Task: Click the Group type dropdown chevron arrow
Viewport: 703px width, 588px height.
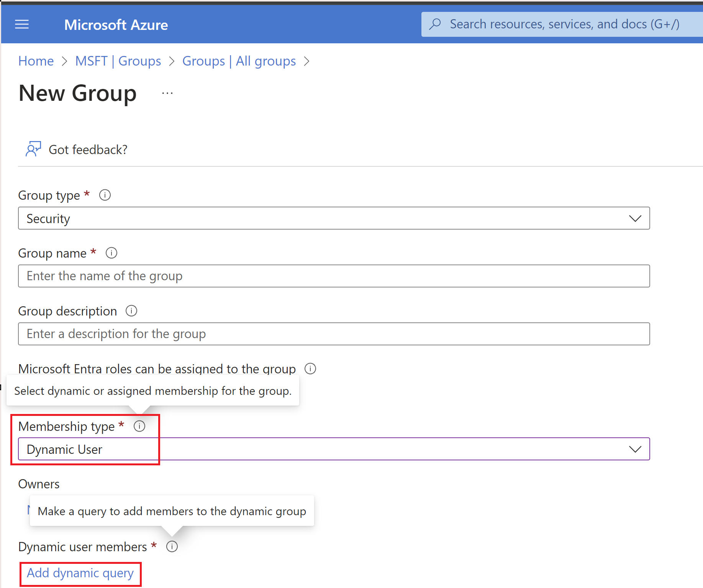Action: 635,218
